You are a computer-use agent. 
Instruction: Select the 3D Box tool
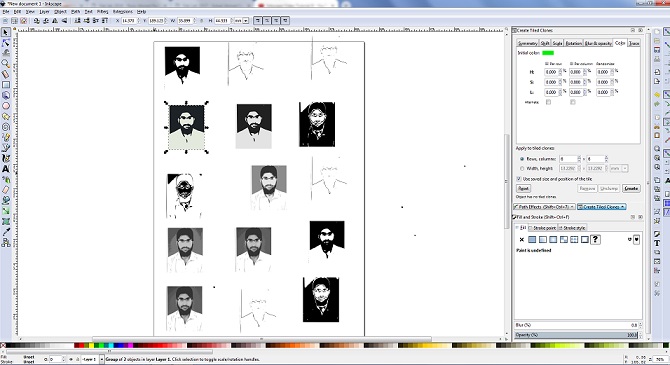[x=6, y=95]
